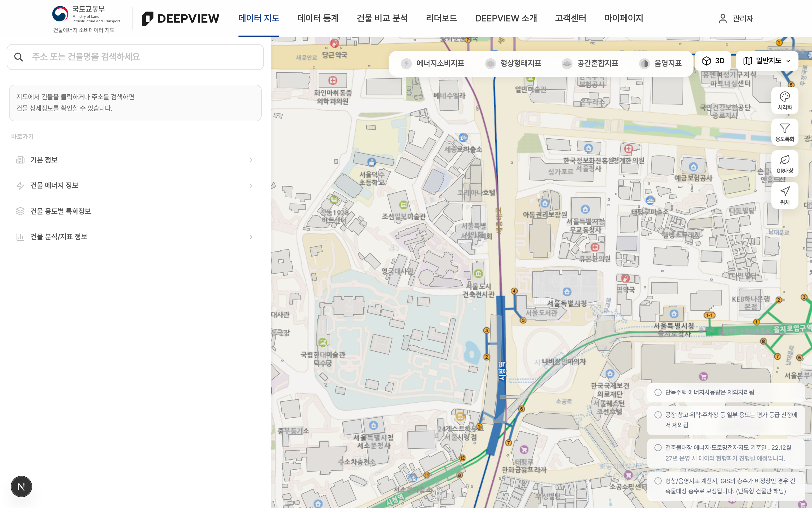Open the DEEPVIEW 소개 page

tap(506, 18)
